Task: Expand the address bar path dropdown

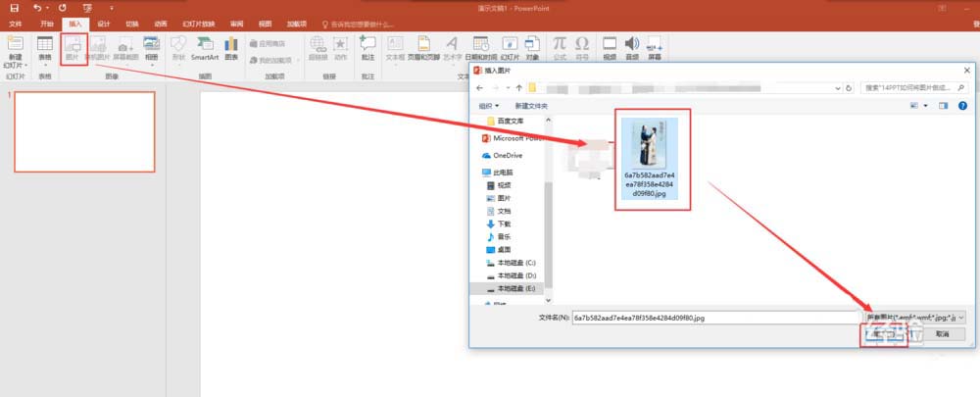Action: pos(838,88)
